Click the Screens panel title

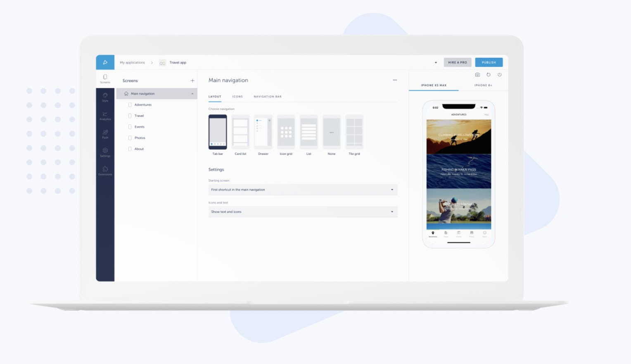point(130,80)
